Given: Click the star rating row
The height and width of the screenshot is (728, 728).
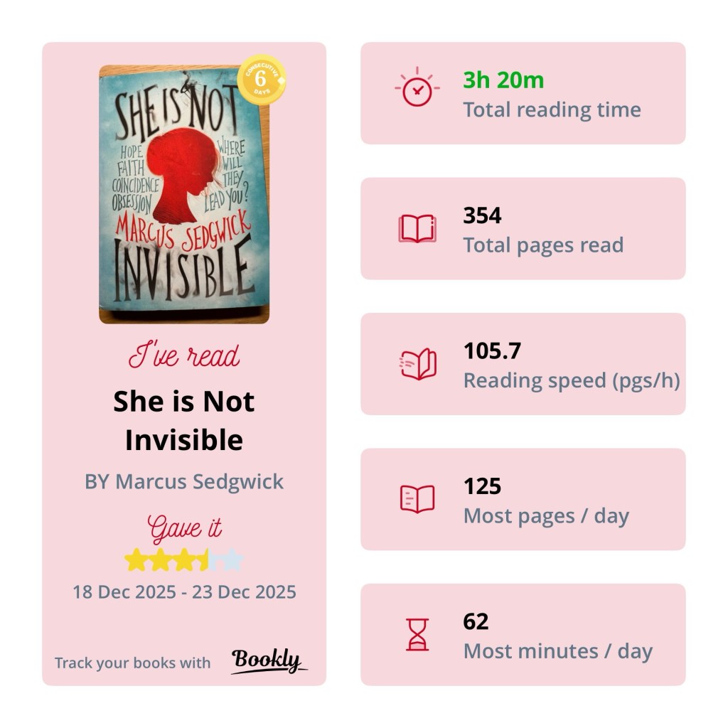Looking at the screenshot, I should 184,560.
